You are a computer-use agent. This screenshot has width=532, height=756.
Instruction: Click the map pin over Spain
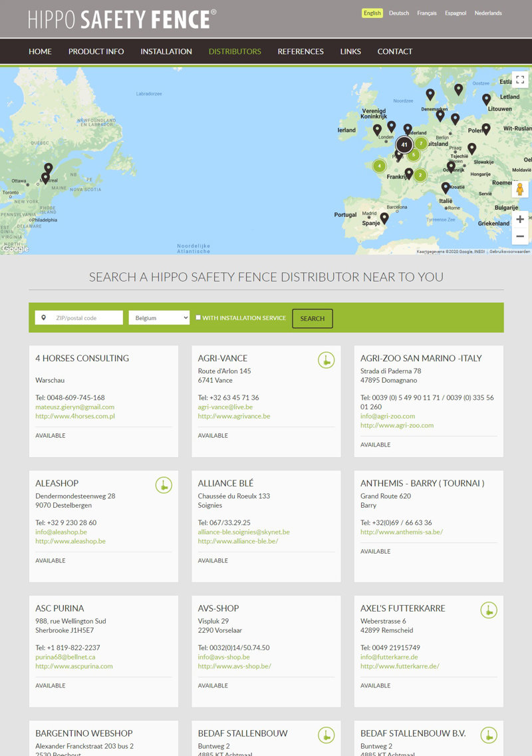point(384,218)
